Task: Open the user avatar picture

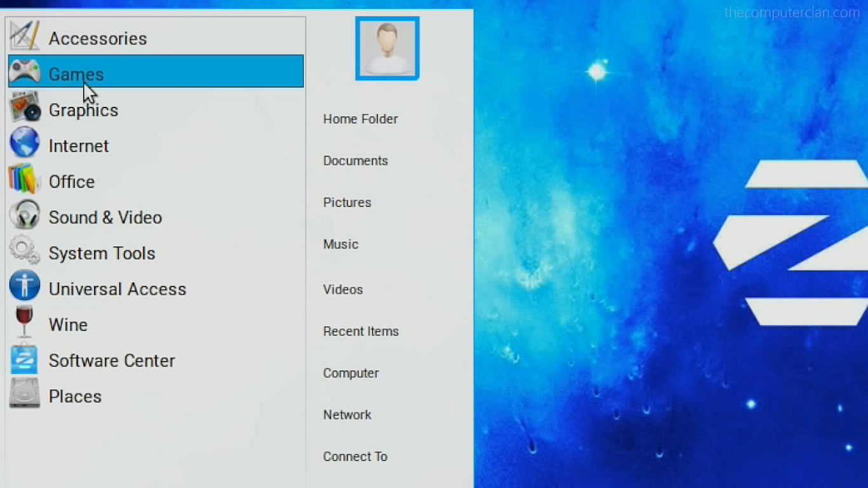Action: coord(387,49)
